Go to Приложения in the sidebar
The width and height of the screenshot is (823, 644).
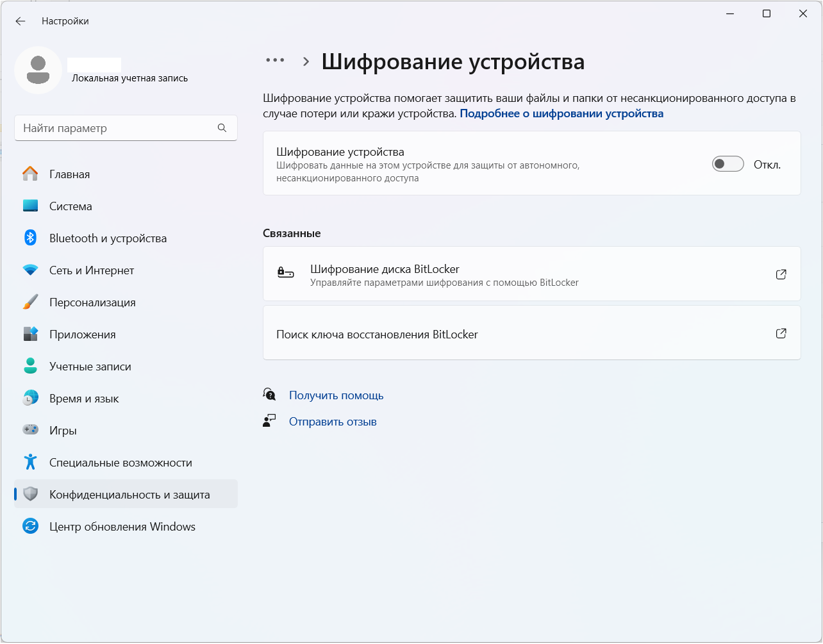pyautogui.click(x=82, y=334)
